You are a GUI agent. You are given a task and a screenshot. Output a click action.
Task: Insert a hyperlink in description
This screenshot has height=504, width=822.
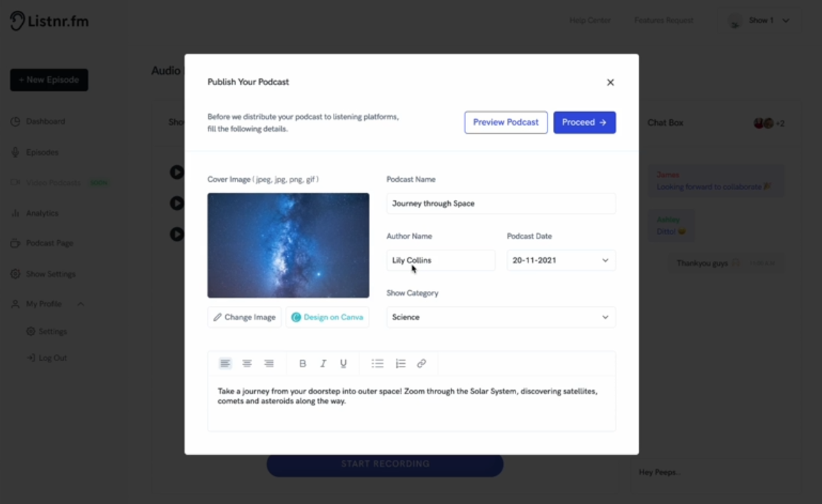point(421,364)
